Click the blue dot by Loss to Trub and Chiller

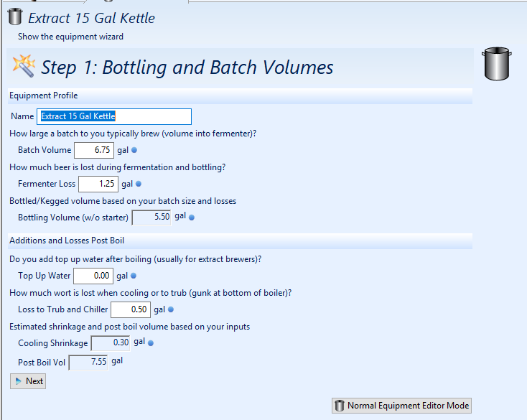tap(171, 309)
